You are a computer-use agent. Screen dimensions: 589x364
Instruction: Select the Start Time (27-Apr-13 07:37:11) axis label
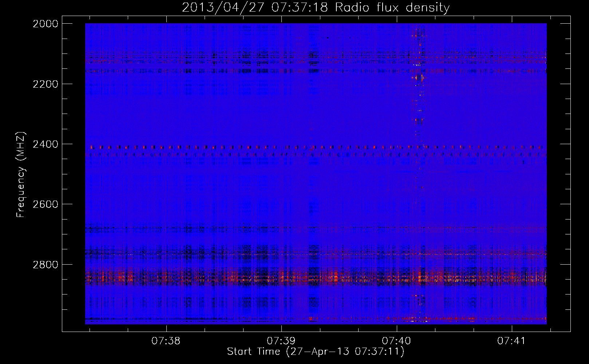[x=316, y=352]
